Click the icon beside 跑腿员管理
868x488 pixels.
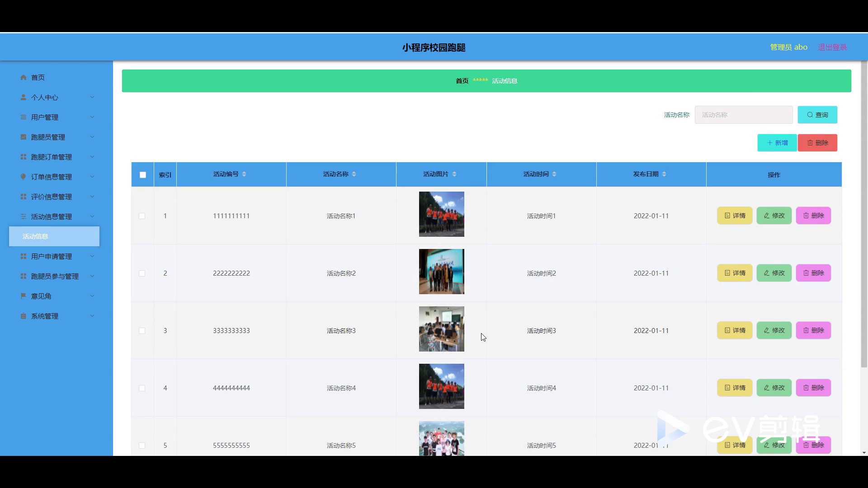pyautogui.click(x=24, y=137)
